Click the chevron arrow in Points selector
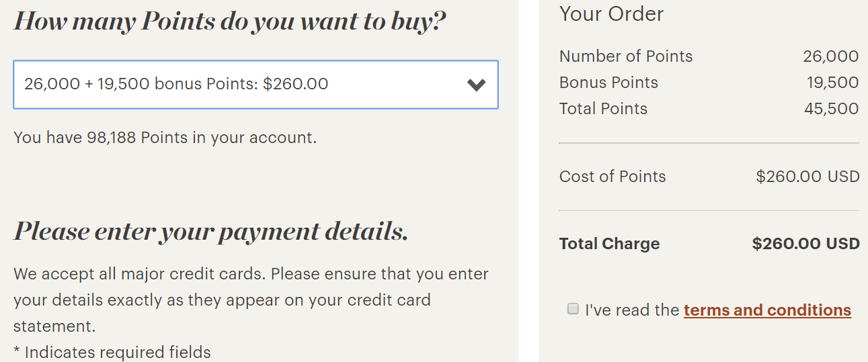 pos(476,85)
